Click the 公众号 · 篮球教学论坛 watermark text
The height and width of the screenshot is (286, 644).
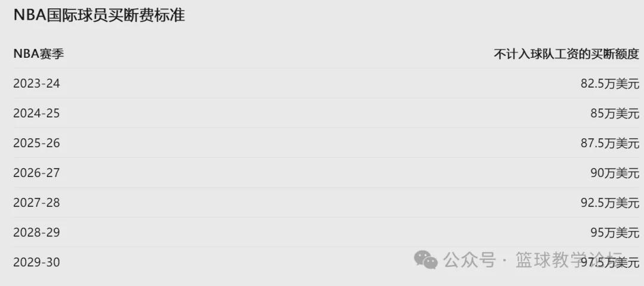tap(534, 260)
